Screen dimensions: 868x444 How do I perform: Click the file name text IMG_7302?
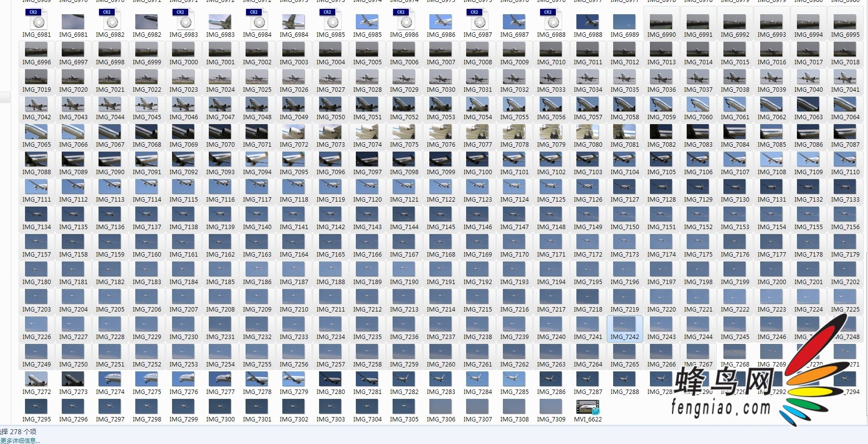tap(294, 419)
